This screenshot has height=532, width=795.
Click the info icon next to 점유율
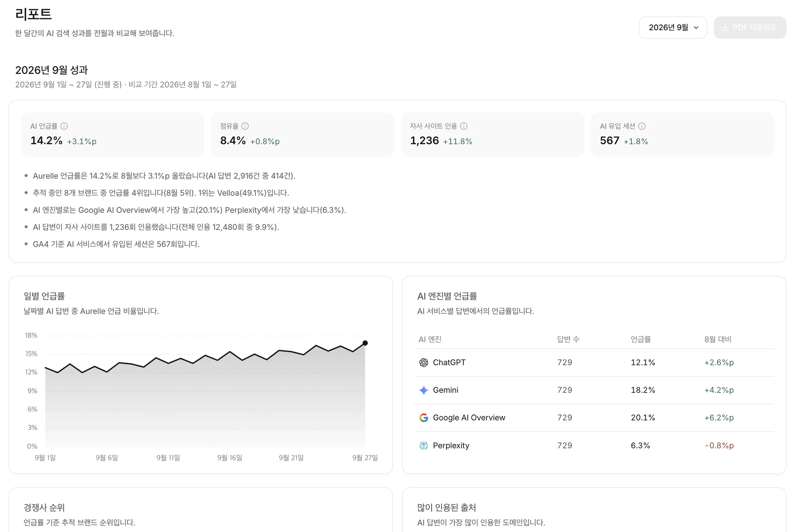pos(245,126)
